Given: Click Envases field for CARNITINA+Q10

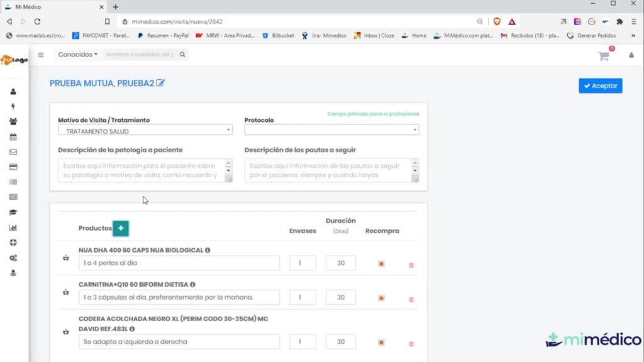Looking at the screenshot, I should point(303,297).
